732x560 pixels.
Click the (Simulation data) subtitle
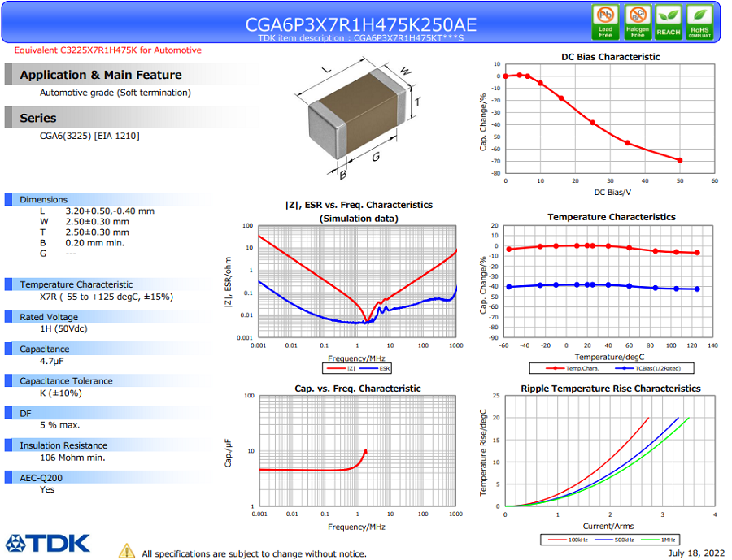[x=359, y=219]
